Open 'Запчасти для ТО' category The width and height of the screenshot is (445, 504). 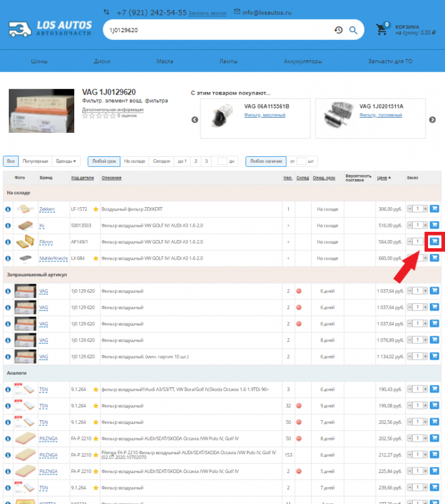390,61
